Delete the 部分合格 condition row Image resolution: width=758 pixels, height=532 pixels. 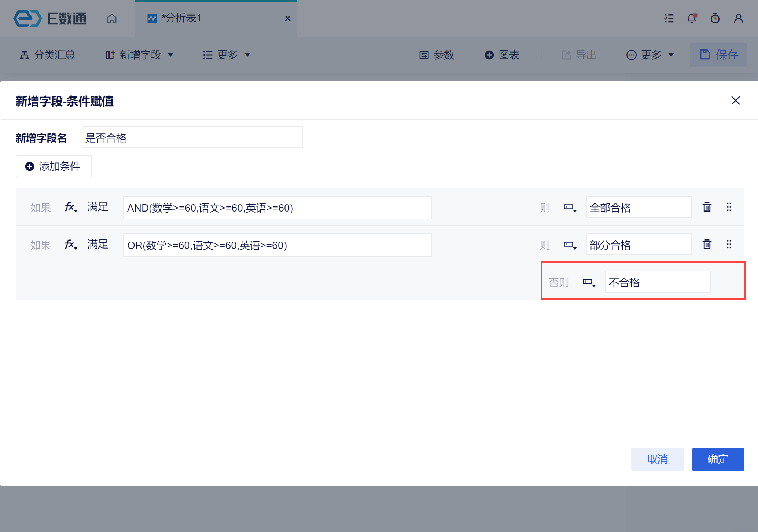707,245
